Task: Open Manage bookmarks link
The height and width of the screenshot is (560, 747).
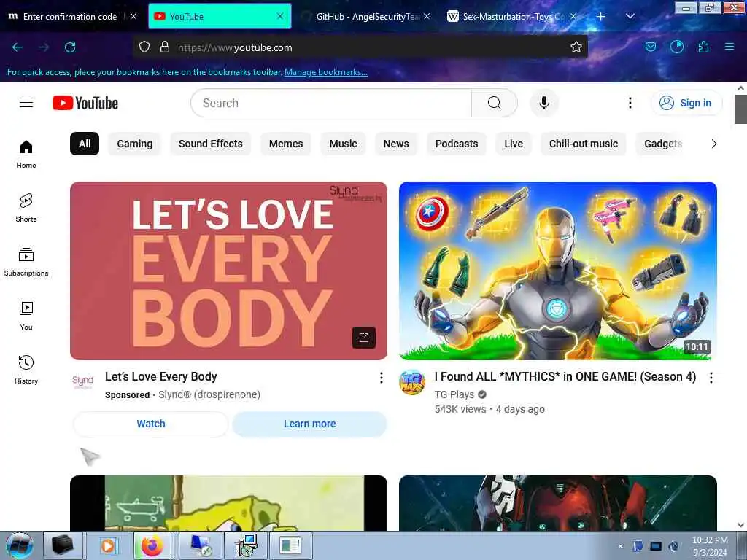Action: [326, 72]
